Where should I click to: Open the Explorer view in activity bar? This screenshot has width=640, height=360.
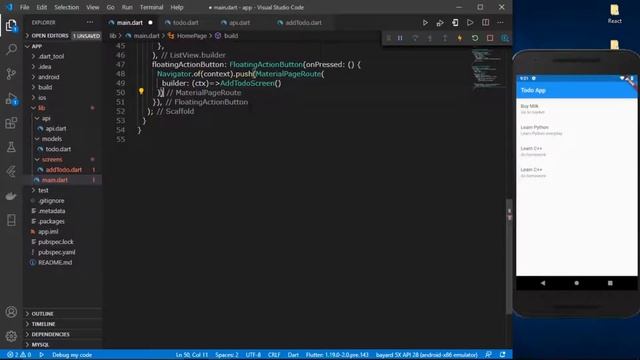tap(11, 25)
